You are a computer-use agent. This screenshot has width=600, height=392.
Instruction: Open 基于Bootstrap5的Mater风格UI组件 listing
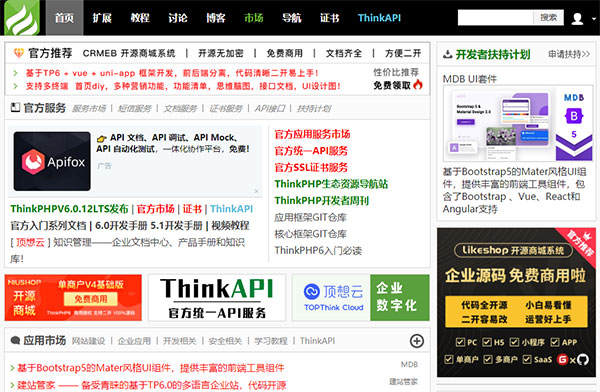pos(151,368)
